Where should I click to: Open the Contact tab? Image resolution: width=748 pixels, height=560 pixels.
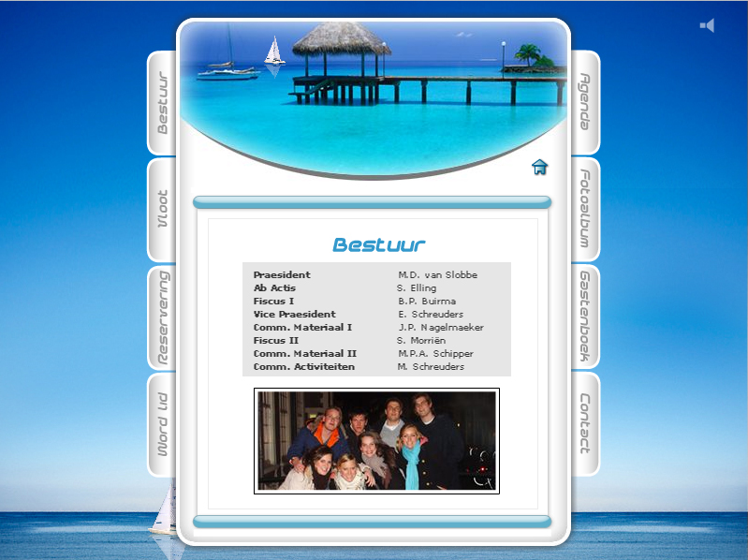[x=585, y=424]
